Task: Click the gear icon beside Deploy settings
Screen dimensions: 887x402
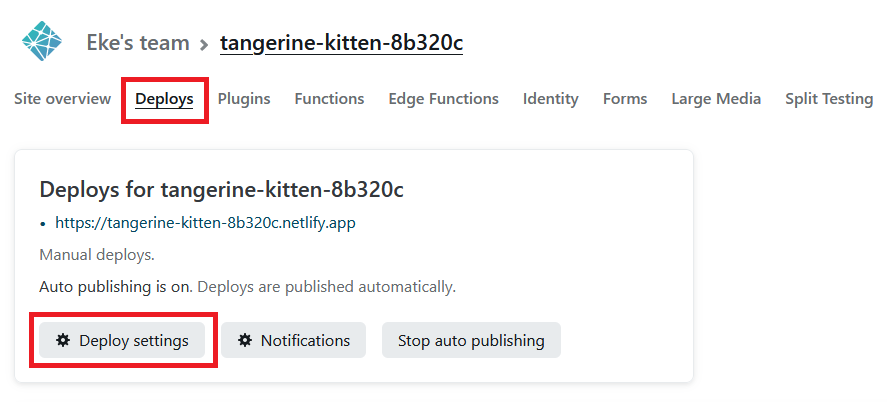Action: [63, 340]
